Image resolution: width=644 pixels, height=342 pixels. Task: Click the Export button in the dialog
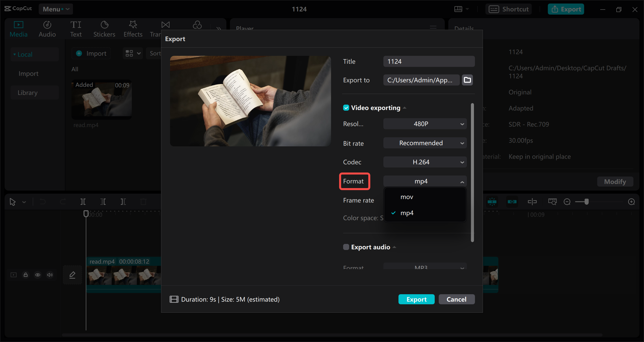point(416,299)
